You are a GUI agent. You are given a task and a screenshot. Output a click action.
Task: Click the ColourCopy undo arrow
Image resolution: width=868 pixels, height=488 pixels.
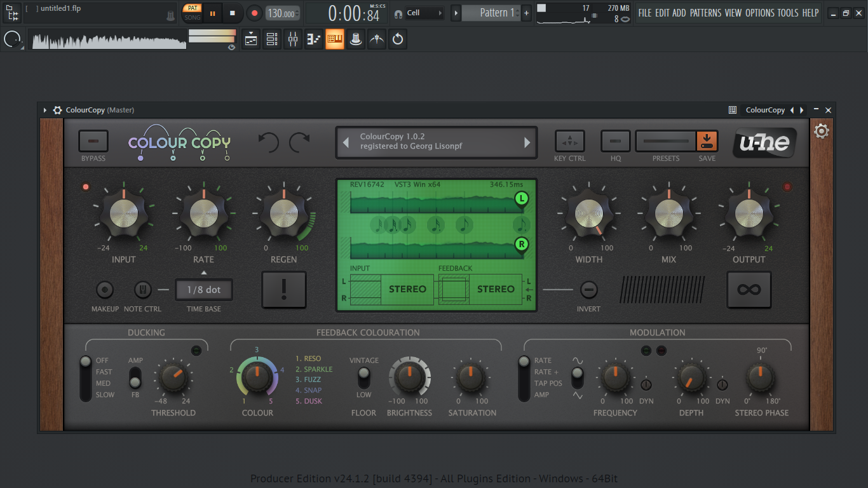coord(268,142)
